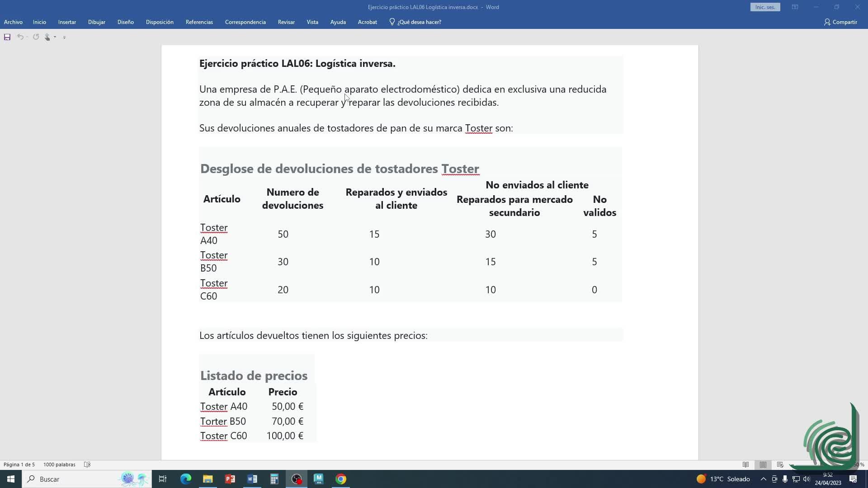The image size is (868, 488).
Task: Open the Referencias ribbon tab
Action: coord(199,22)
